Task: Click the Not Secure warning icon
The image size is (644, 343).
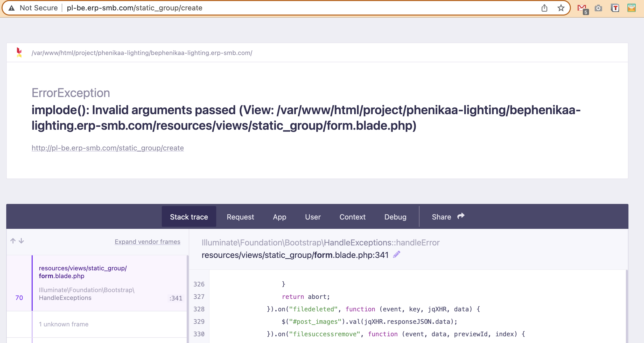Action: pyautogui.click(x=11, y=8)
